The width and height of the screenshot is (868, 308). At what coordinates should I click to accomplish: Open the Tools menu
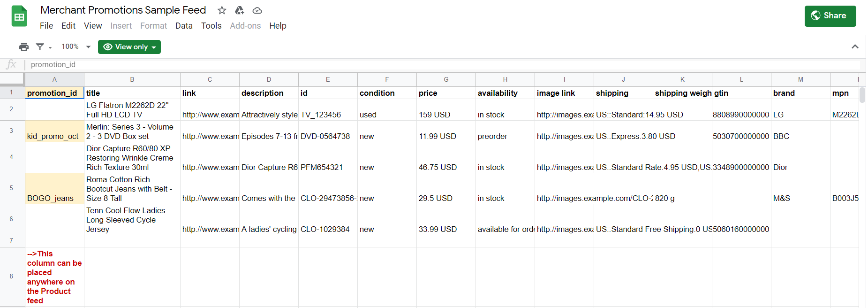211,26
